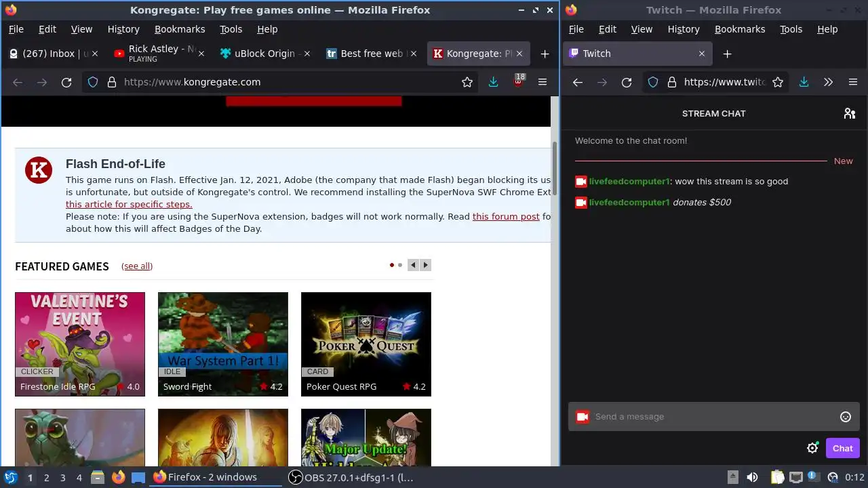Show next featured games with right arrow

point(426,265)
